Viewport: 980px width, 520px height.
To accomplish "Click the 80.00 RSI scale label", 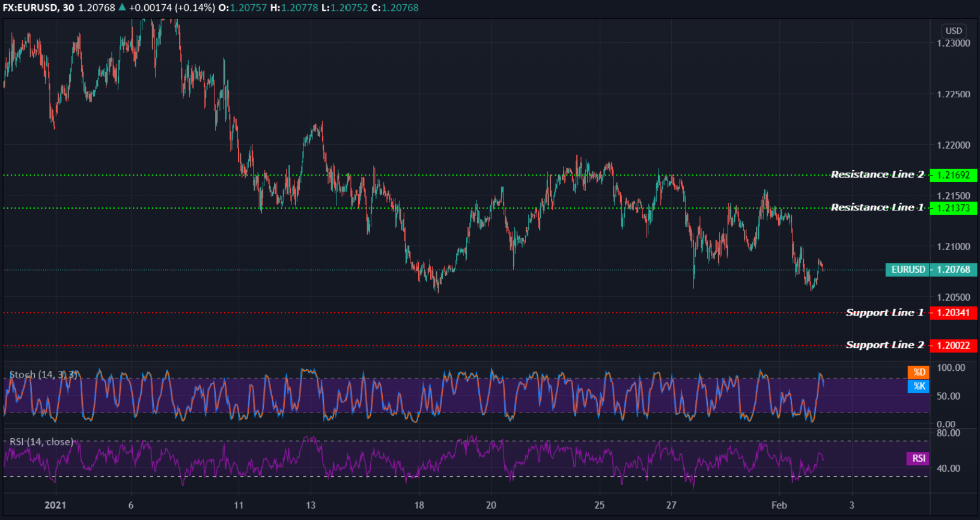I will 948,433.
